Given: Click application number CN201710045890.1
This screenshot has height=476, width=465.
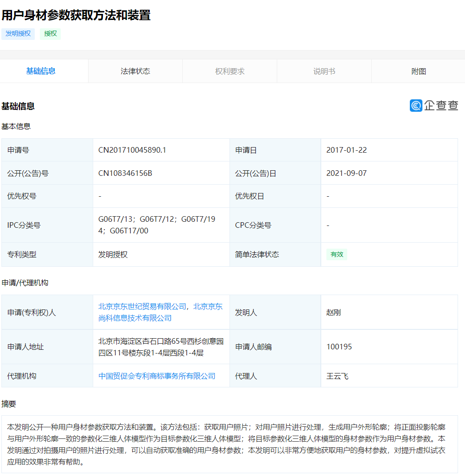Looking at the screenshot, I should pos(132,150).
